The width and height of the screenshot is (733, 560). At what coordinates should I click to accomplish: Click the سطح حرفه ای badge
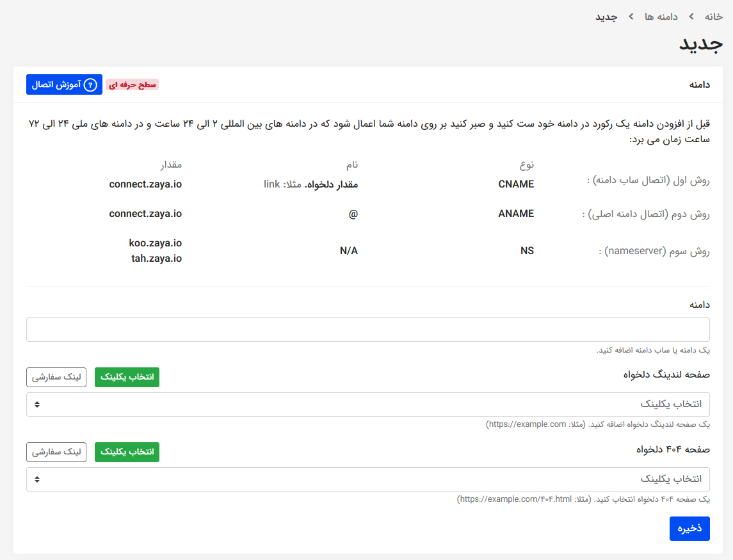click(x=132, y=84)
